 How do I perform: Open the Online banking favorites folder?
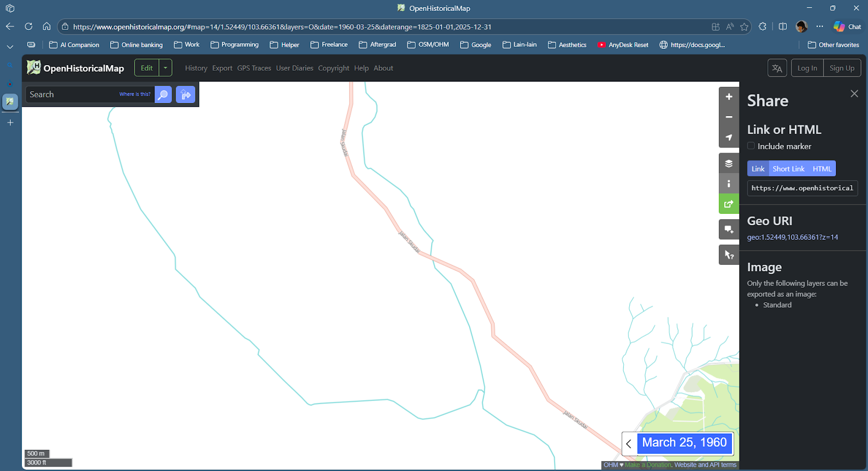tap(136, 45)
